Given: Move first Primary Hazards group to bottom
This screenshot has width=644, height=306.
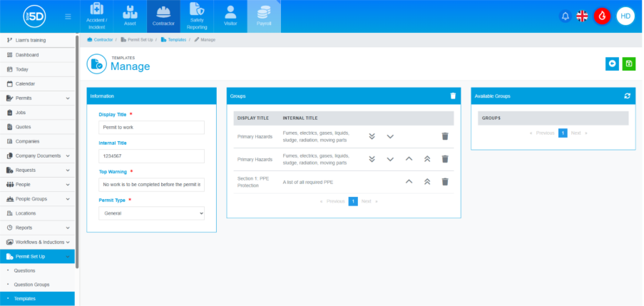Looking at the screenshot, I should click(x=372, y=136).
